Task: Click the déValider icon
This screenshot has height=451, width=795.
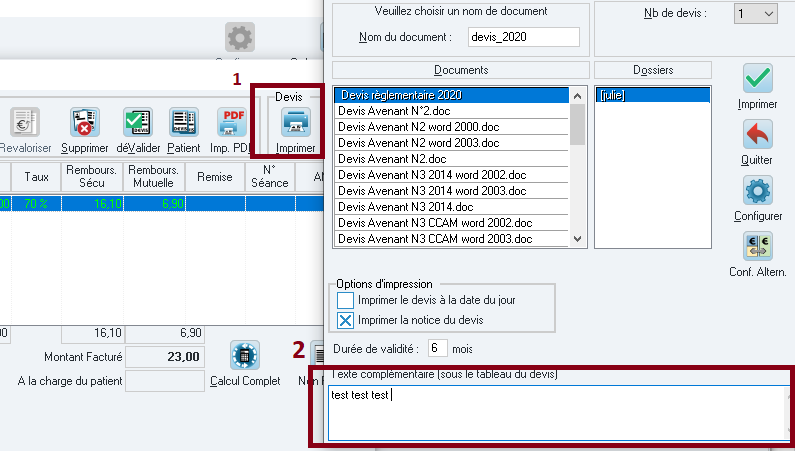Action: [137, 122]
